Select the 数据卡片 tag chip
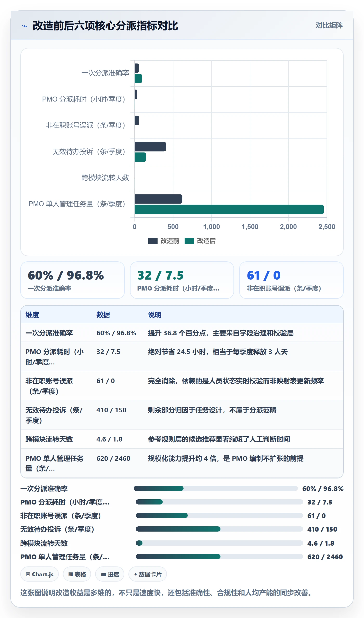 [x=148, y=574]
